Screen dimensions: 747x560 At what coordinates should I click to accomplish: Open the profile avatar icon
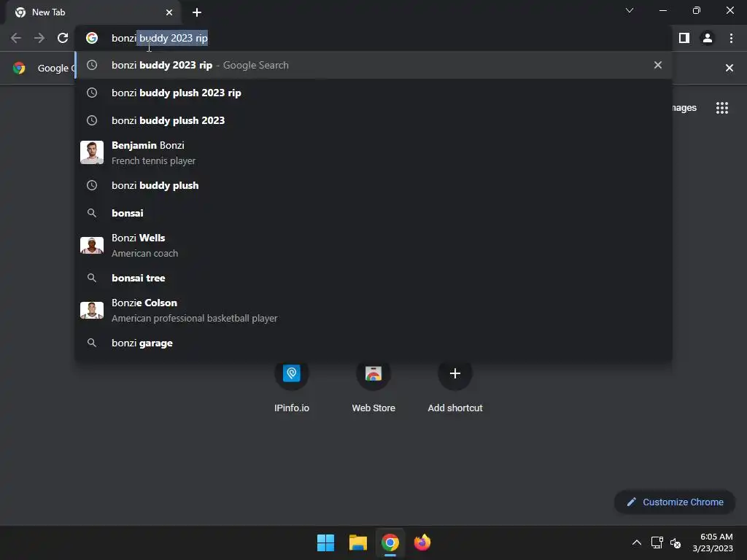point(708,38)
